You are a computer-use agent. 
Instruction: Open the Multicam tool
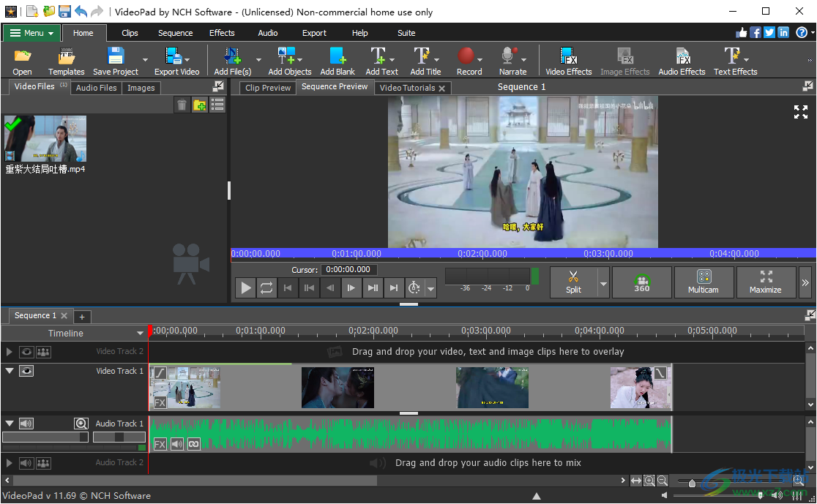point(704,282)
